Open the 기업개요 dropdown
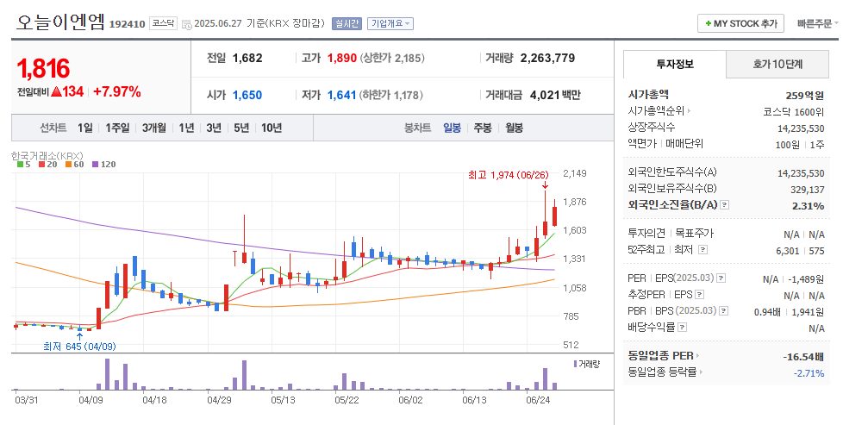 (x=390, y=24)
